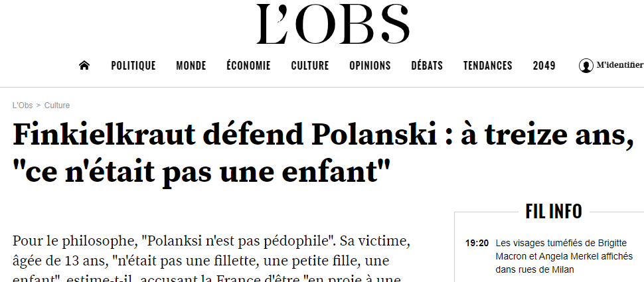Open the FIL INFO heading
This screenshot has width=644, height=282.
(x=554, y=212)
